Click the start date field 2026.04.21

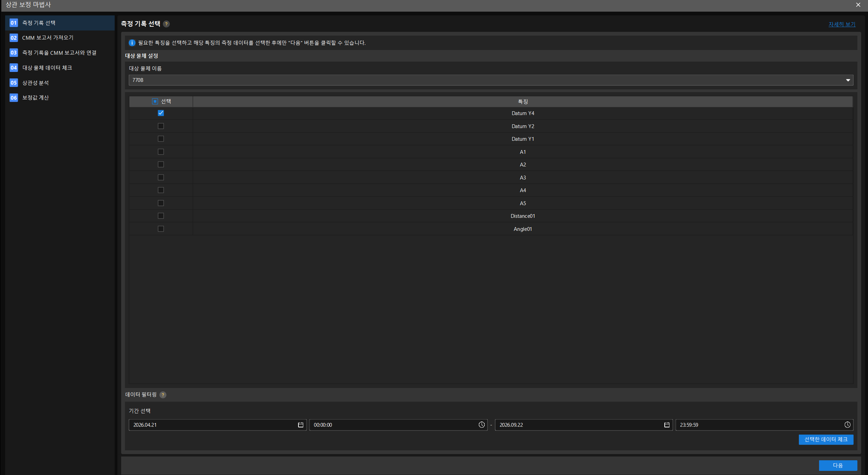[x=217, y=425]
